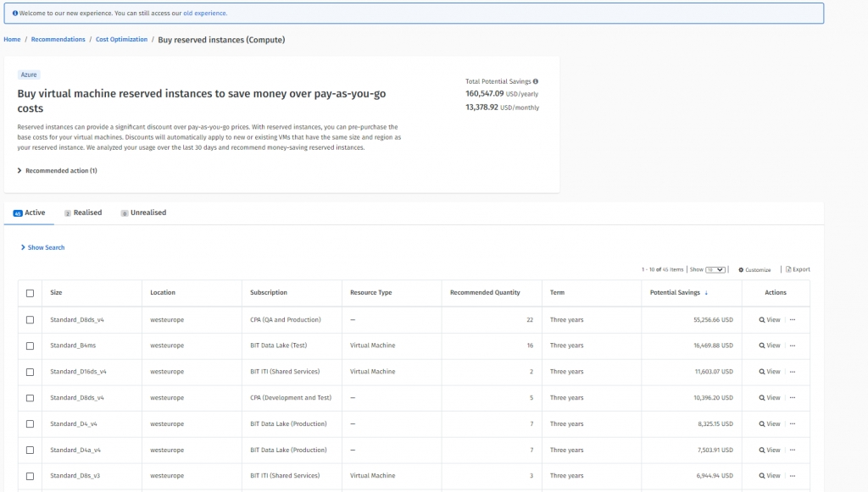The image size is (868, 492).
Task: Click the Home breadcrumb link
Action: [12, 40]
